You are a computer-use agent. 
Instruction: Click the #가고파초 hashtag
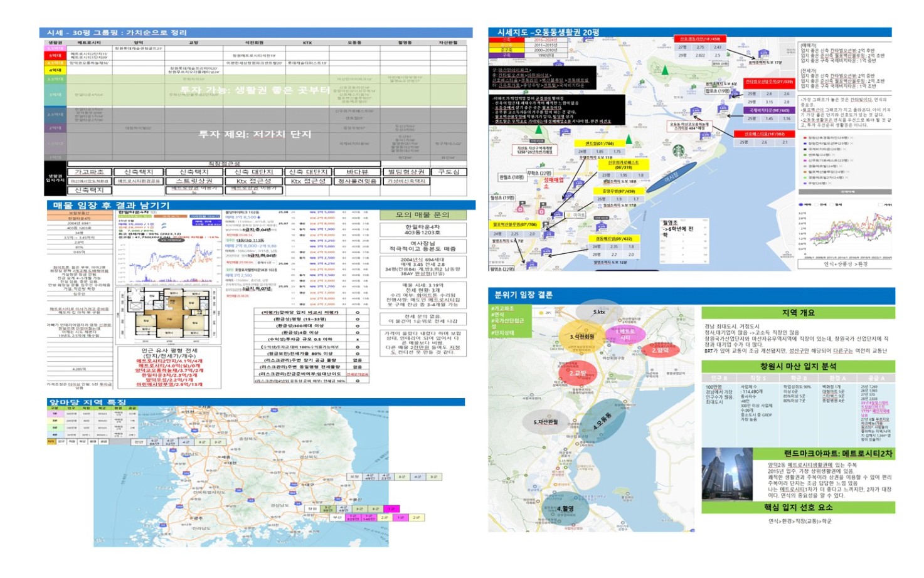tap(502, 308)
